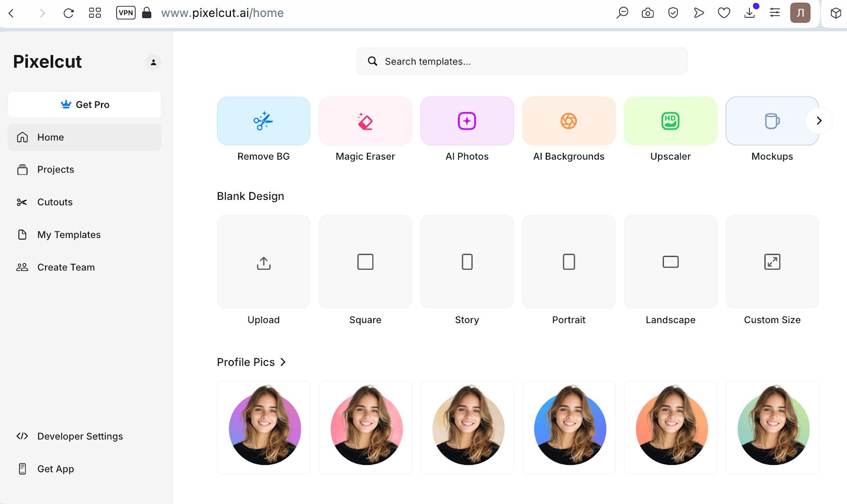Screen dimensions: 847x504
Task: Start the AI Backgrounds tool
Action: [569, 121]
